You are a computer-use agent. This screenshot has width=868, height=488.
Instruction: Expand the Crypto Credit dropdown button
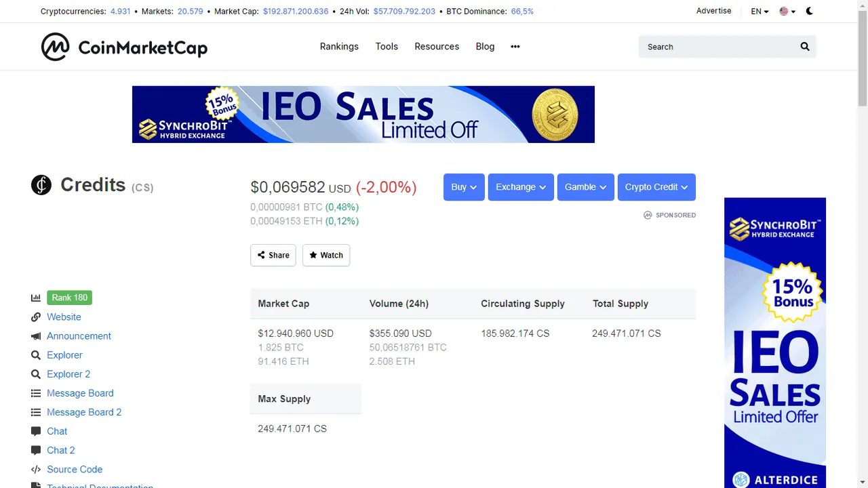click(x=656, y=187)
